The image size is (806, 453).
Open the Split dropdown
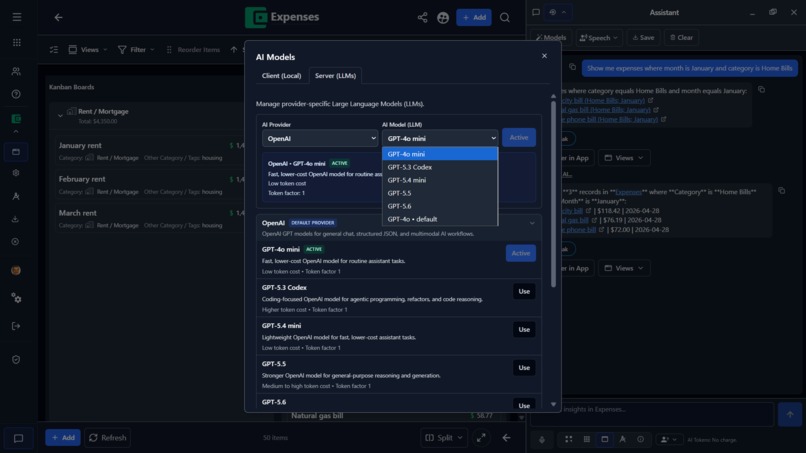point(444,438)
